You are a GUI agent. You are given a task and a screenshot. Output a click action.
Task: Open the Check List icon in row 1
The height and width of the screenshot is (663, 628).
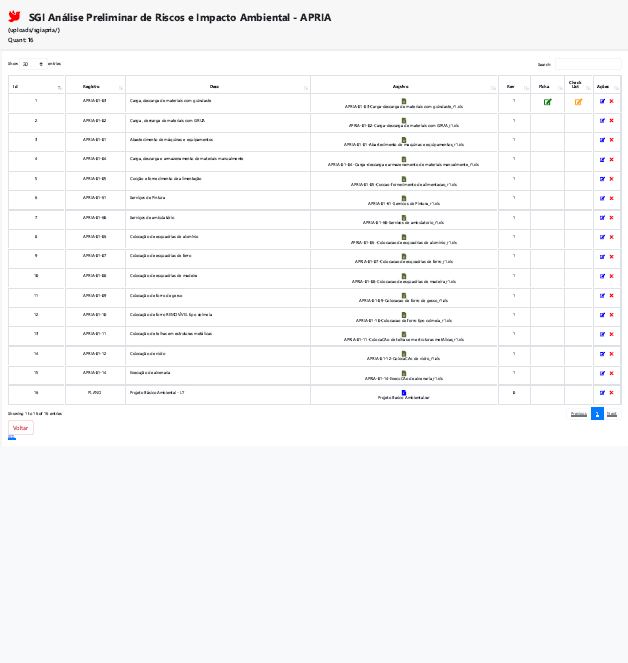578,101
